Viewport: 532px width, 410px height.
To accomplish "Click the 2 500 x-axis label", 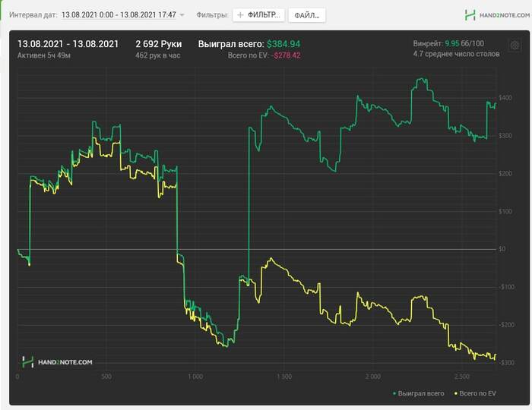I will (x=462, y=377).
